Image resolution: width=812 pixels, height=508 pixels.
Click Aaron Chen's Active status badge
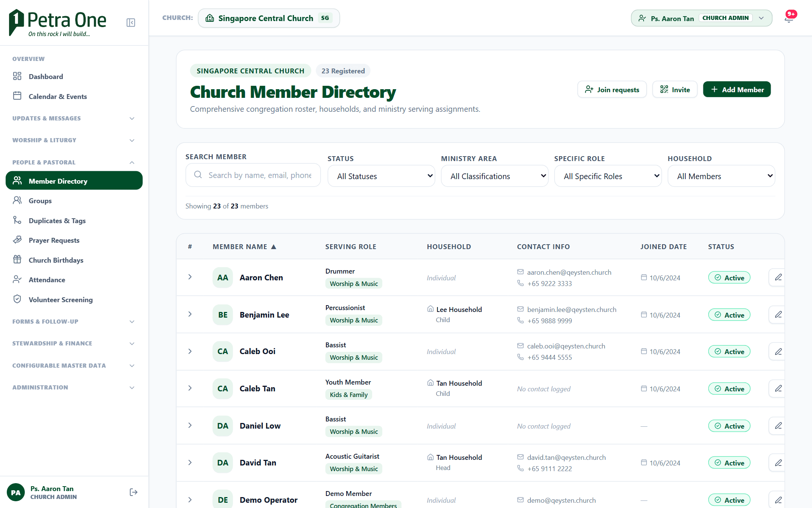click(729, 278)
